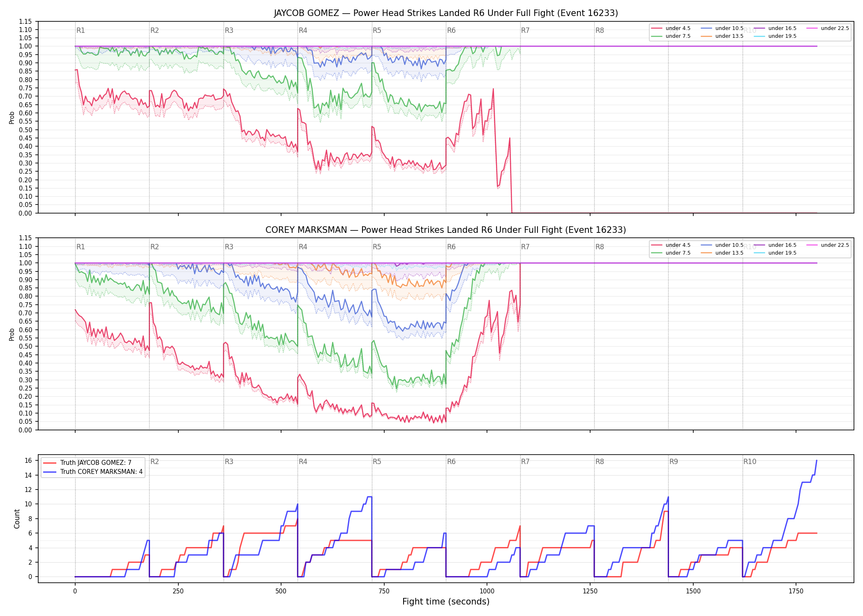Click the 'Truth COREY MARKSMAN: 4' legend entry
863x616 pixels.
click(93, 471)
